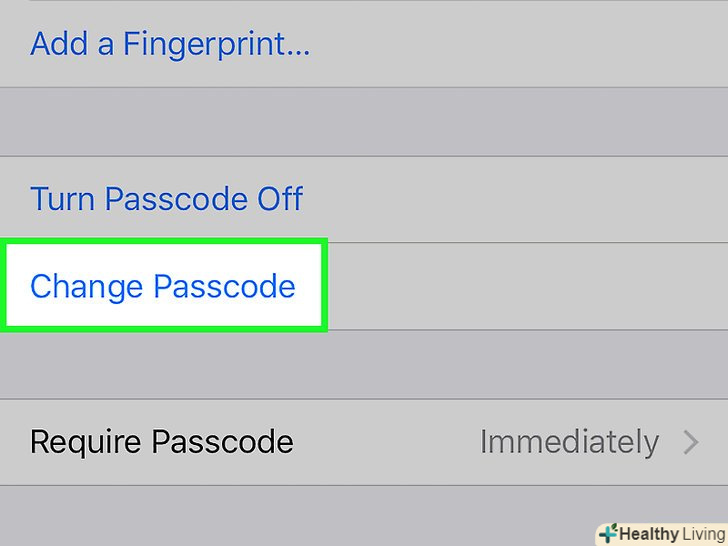Click the Immediately value text
Viewport: 728px width, 546px height.
click(x=569, y=442)
